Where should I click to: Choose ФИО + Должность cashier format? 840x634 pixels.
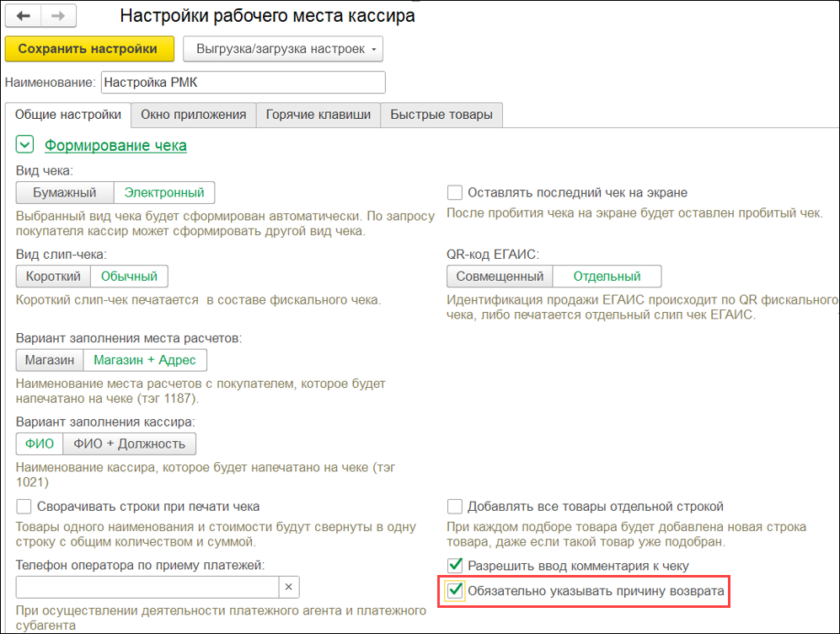[129, 443]
